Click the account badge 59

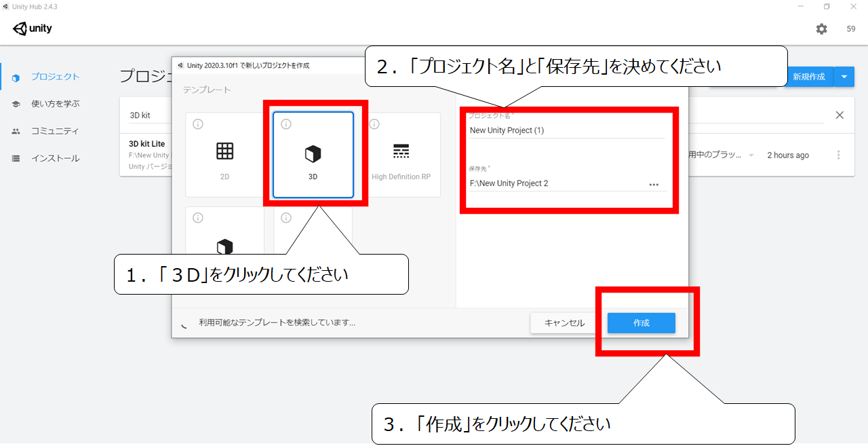pos(851,29)
